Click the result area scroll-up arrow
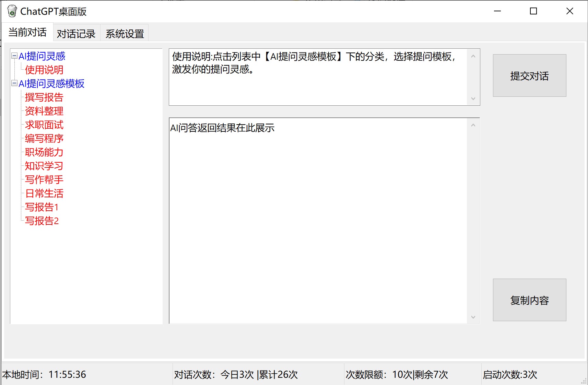This screenshot has height=385, width=588. (473, 125)
